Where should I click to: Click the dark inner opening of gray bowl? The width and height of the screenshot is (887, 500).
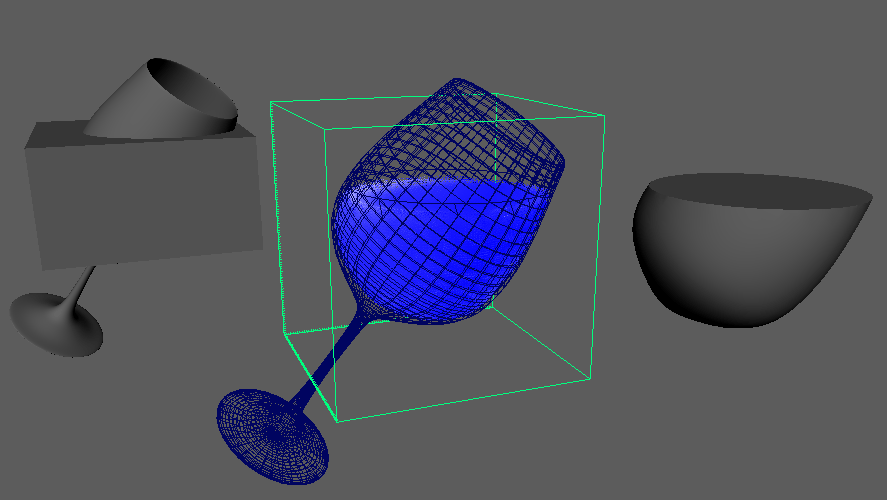[x=758, y=191]
